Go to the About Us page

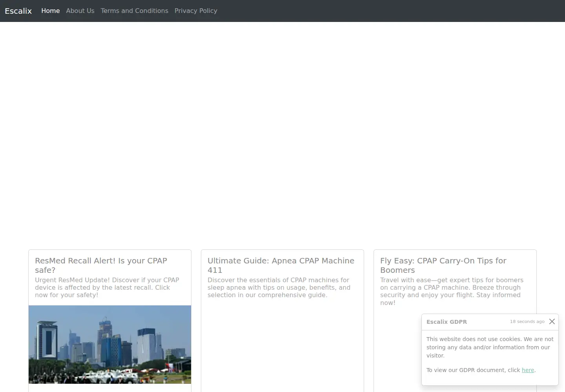[x=80, y=11]
